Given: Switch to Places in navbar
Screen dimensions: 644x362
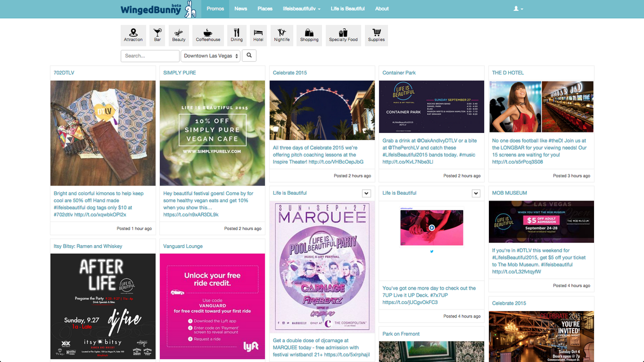Looking at the screenshot, I should [x=265, y=9].
